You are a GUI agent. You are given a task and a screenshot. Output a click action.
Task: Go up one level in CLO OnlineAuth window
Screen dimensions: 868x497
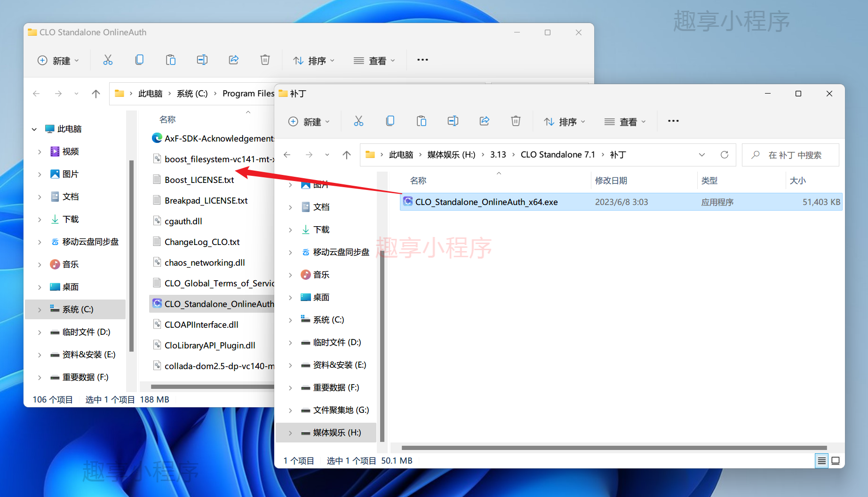tap(96, 94)
